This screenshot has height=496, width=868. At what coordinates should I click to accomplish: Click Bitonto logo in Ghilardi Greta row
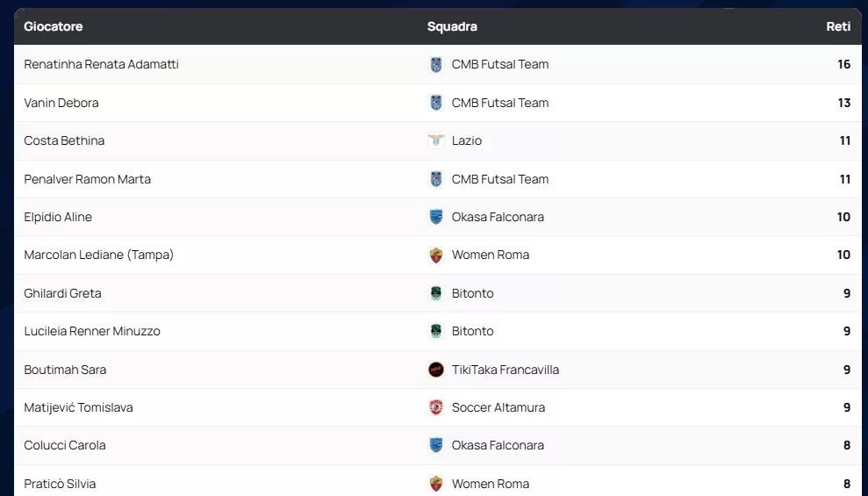436,293
